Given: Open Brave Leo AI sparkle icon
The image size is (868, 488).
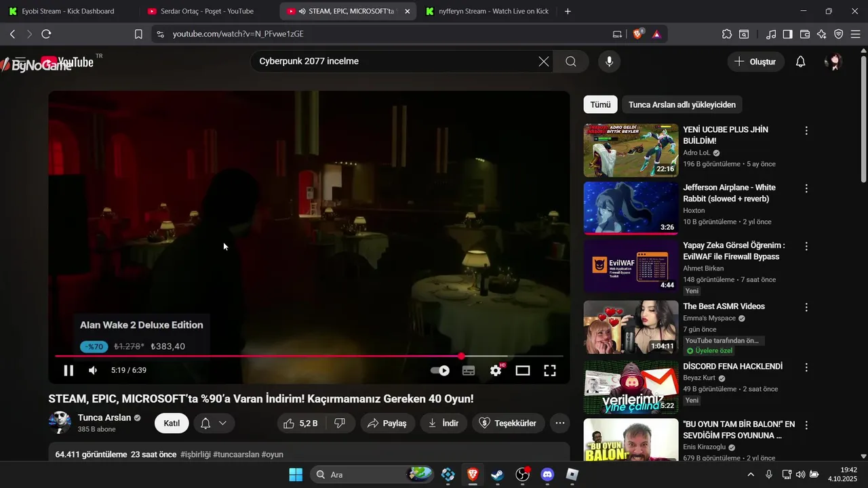Looking at the screenshot, I should (822, 34).
